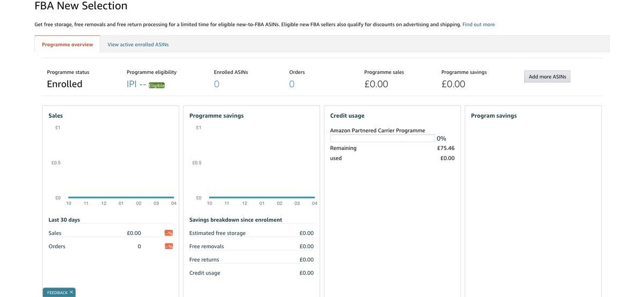Click the Sales £0.00 value in Last 30 days
Screen dimensions: 644x297
click(x=134, y=233)
